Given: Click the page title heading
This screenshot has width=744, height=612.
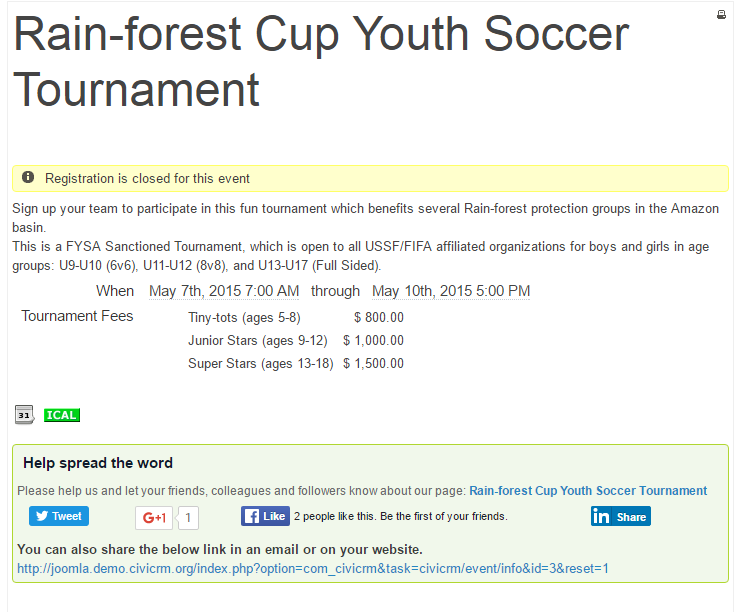Looking at the screenshot, I should coord(321,62).
